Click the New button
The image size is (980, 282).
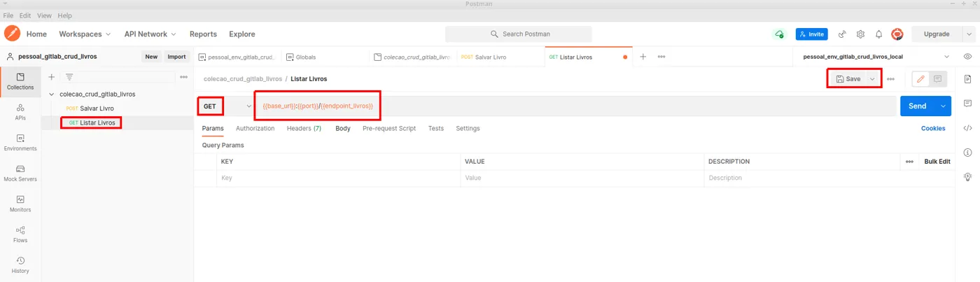151,57
